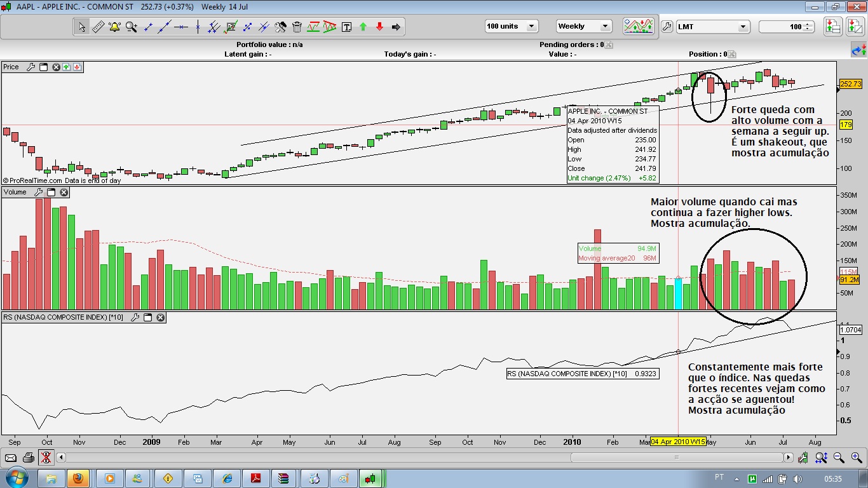Click the chart export icon beside the scrollbar
The width and height of the screenshot is (868, 488).
point(804,457)
